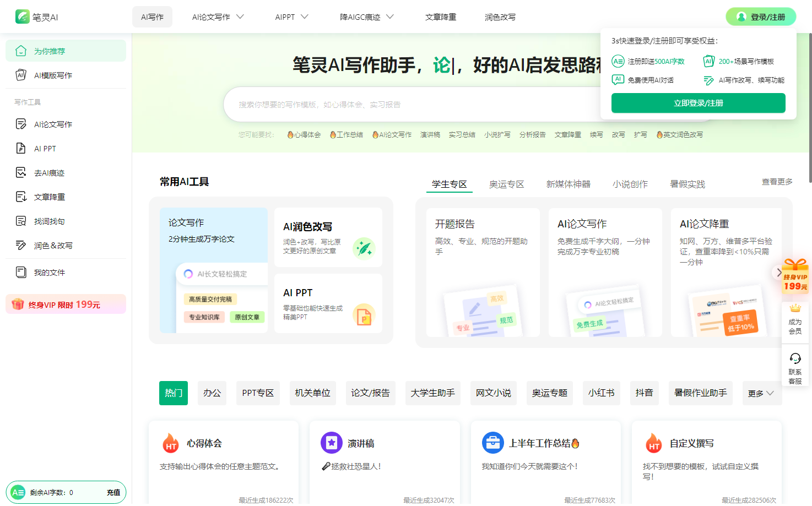This screenshot has height=506, width=812.
Task: Click the 剩余AI字数 green badge icon
Action: tap(18, 492)
